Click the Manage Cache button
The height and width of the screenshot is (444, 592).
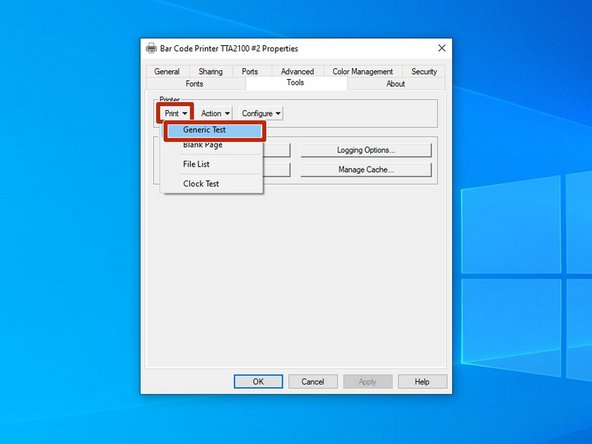366,170
